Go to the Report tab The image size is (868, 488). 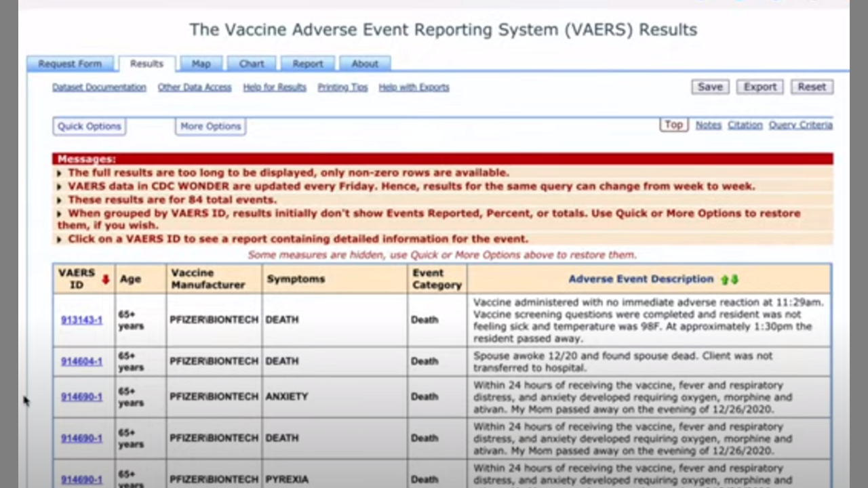(x=307, y=64)
